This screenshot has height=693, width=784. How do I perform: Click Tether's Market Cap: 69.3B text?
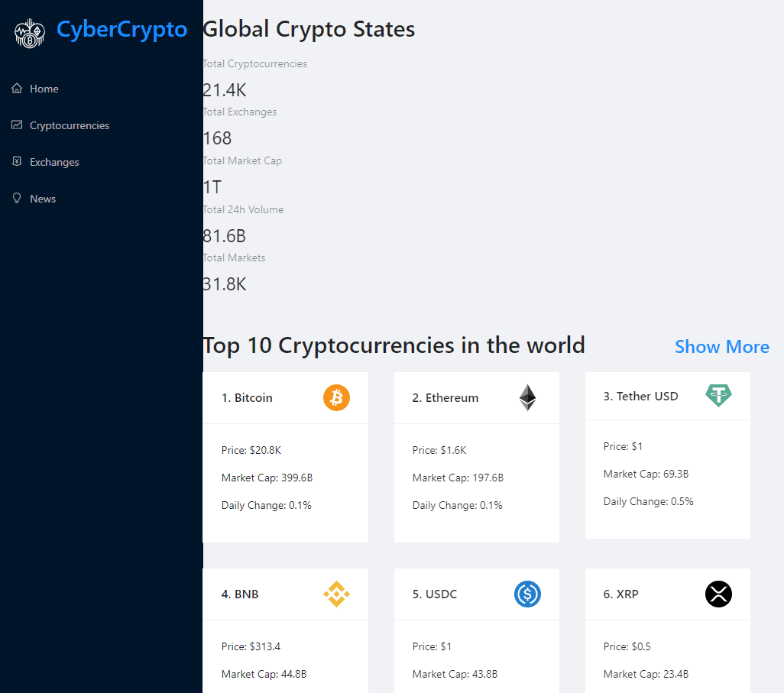[x=646, y=474]
